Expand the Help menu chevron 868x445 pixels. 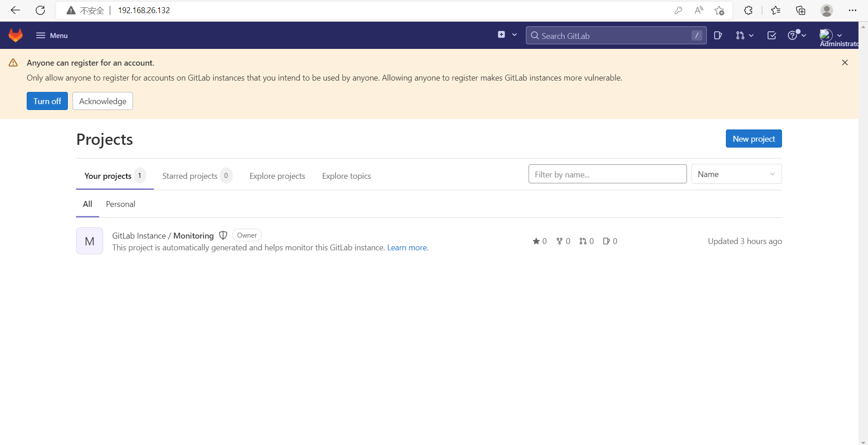click(804, 35)
